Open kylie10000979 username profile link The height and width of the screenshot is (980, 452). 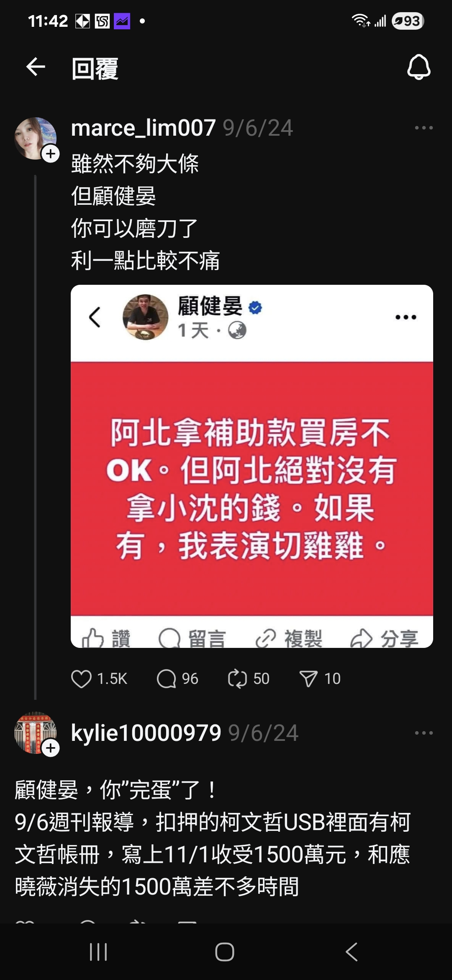[146, 733]
